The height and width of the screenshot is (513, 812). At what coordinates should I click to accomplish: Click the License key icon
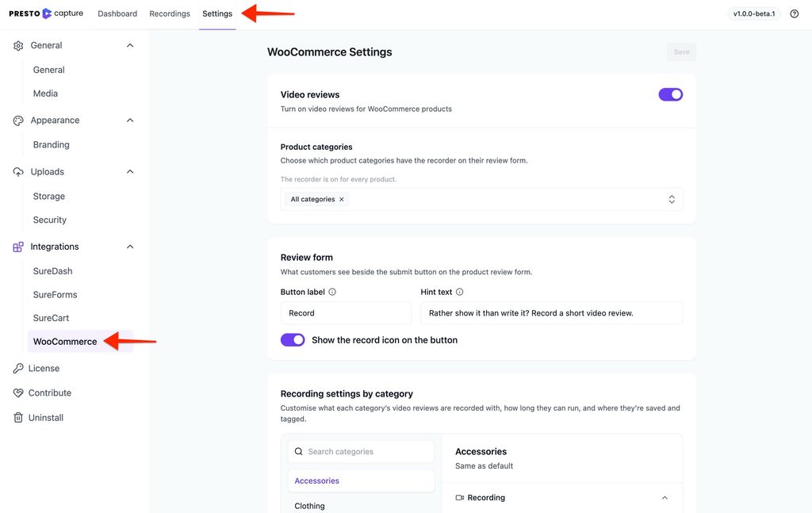click(x=18, y=369)
